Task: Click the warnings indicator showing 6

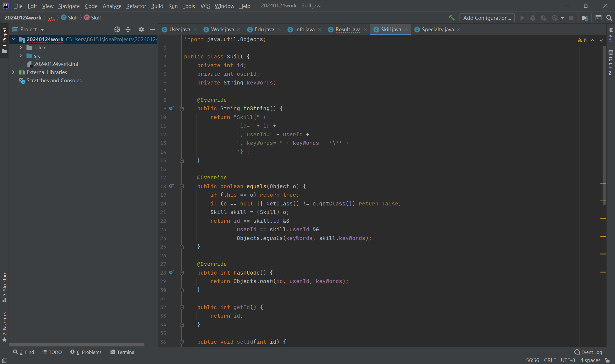Action: 582,40
